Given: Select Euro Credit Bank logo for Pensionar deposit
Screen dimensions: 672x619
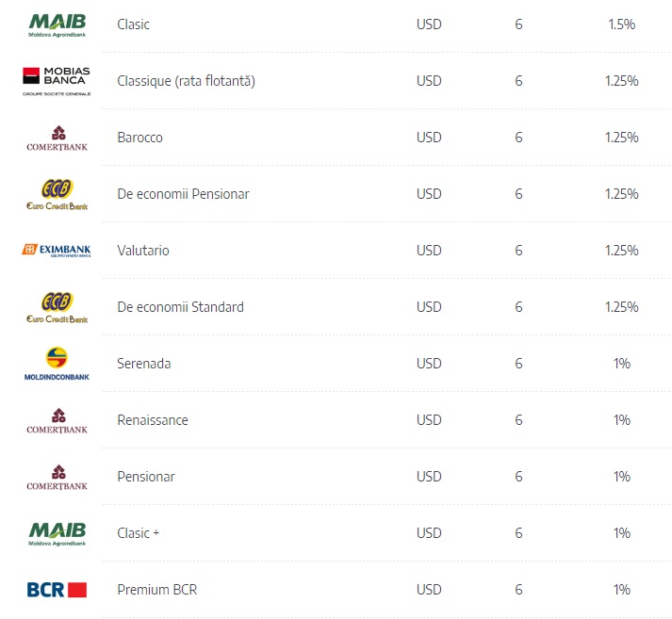Looking at the screenshot, I should 57,194.
